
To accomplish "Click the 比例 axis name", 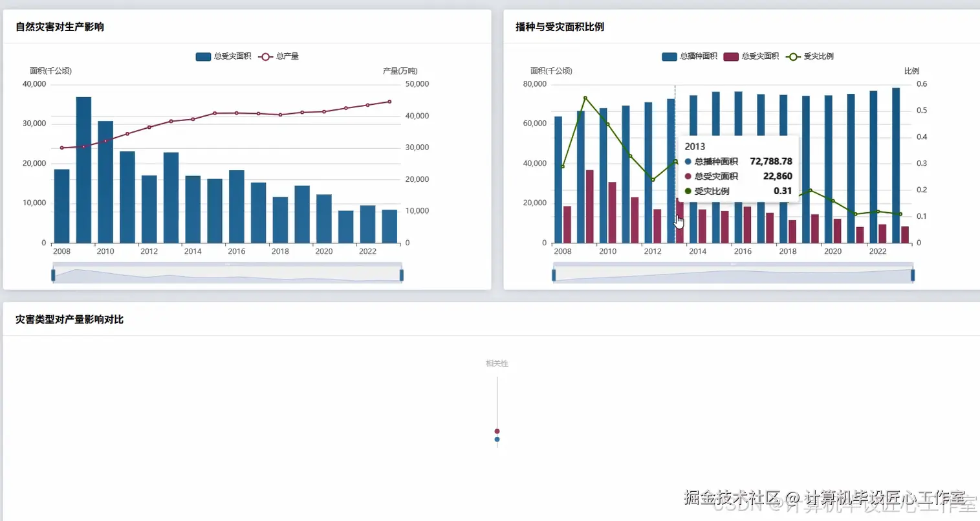I will (911, 71).
